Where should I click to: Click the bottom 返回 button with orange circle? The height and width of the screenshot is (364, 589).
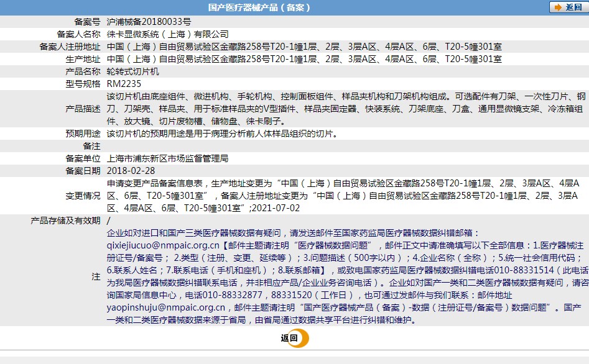(295, 338)
